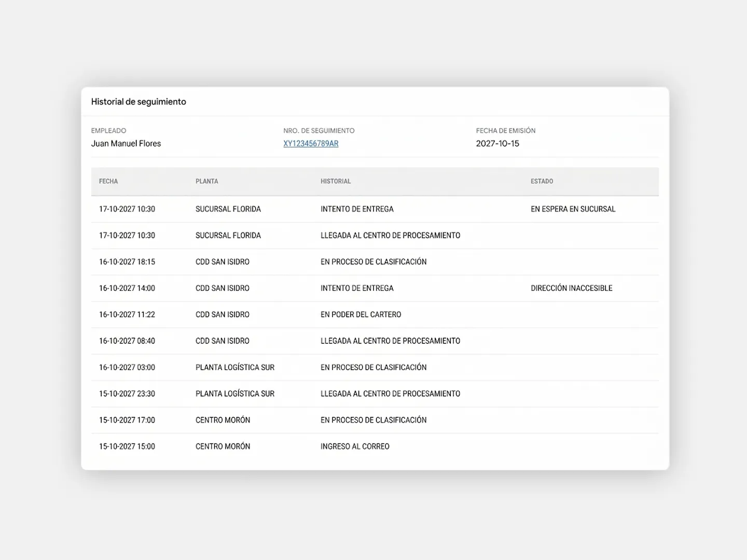Click 'EN PROCESO DE CLASIFICACIÓN' in the 03:00 row

point(374,368)
